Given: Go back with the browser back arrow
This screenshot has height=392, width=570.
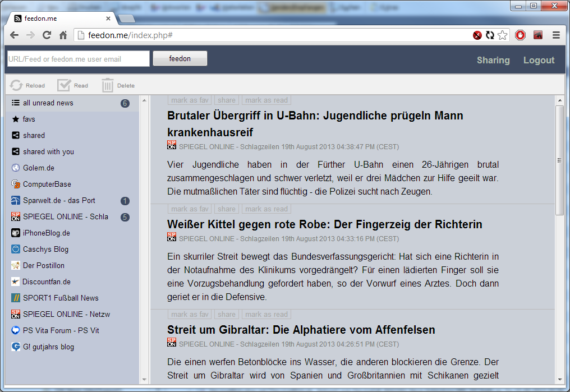Looking at the screenshot, I should point(14,35).
